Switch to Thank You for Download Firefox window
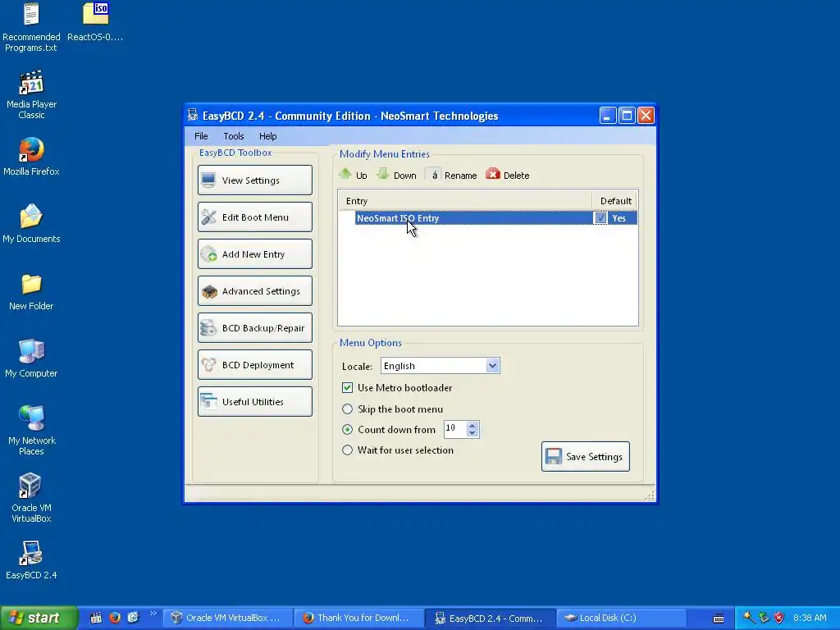Screen dimensions: 840x630 pos(359,618)
